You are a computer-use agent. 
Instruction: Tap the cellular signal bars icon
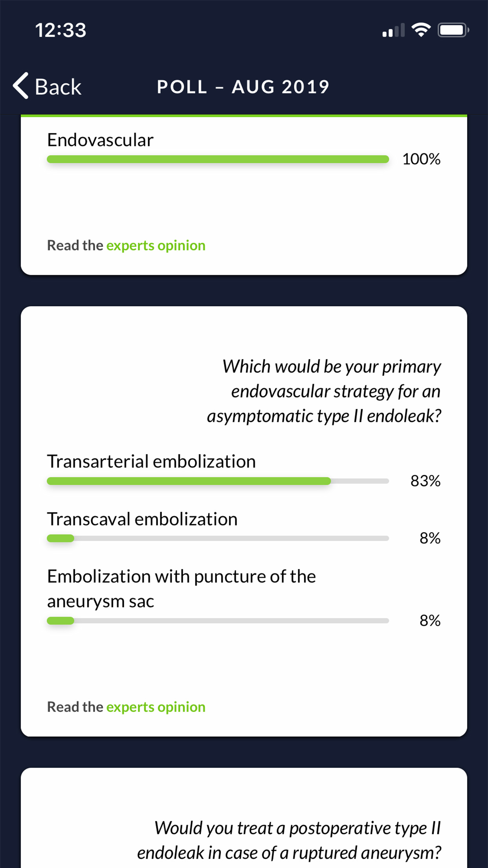pyautogui.click(x=393, y=31)
